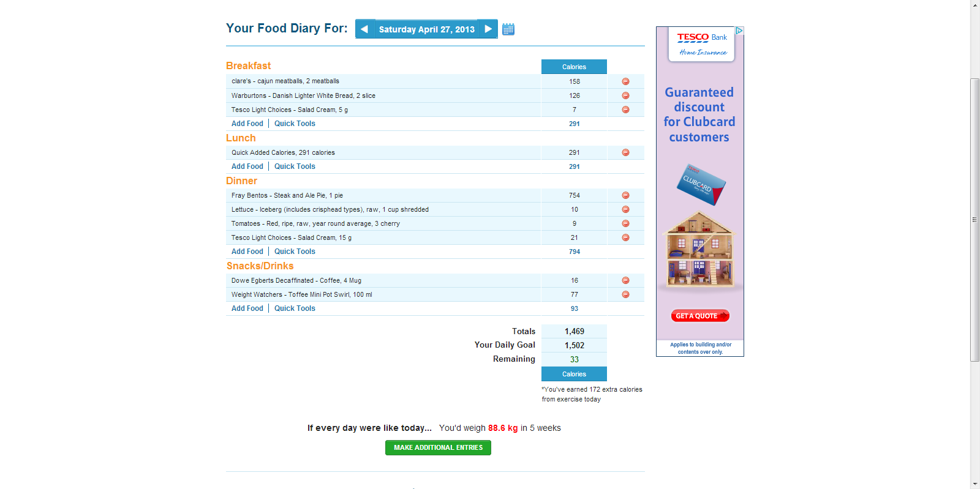The width and height of the screenshot is (980, 489).
Task: Open Weight Watchers Toffee Mini Pot entry
Action: [302, 294]
